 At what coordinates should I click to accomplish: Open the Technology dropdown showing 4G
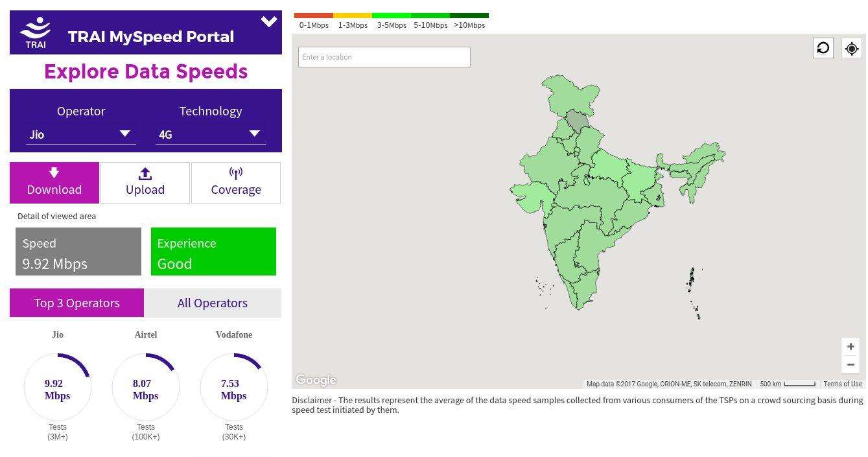point(211,134)
